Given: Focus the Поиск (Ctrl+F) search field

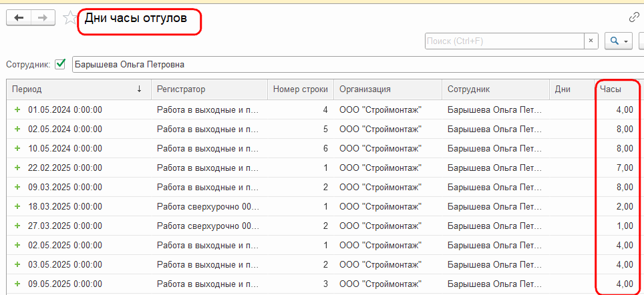Looking at the screenshot, I should point(505,41).
